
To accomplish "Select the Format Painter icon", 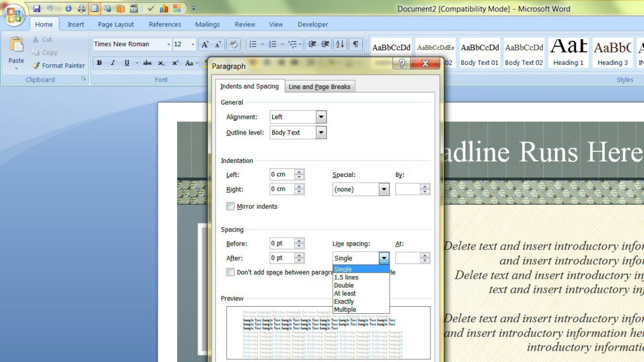I will click(x=36, y=65).
